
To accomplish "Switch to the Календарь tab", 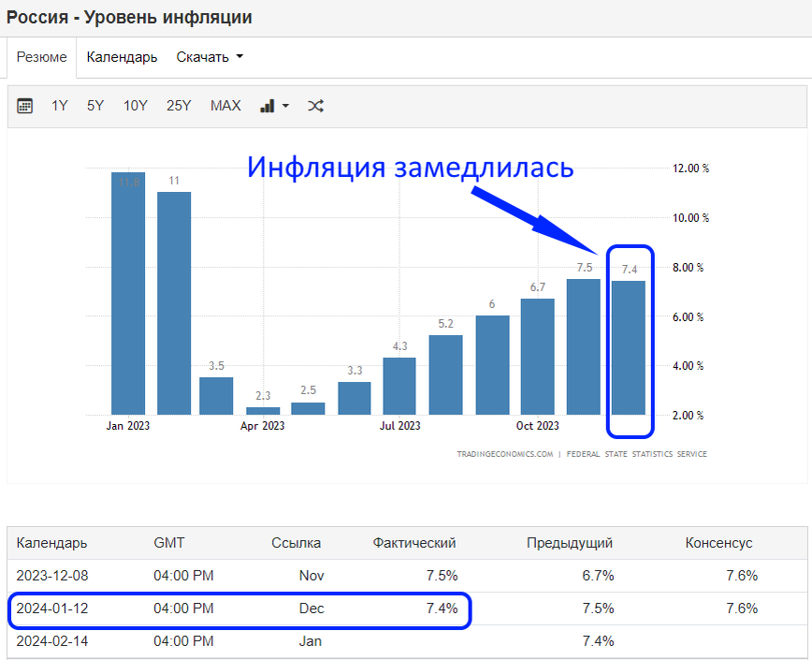I will pyautogui.click(x=122, y=57).
